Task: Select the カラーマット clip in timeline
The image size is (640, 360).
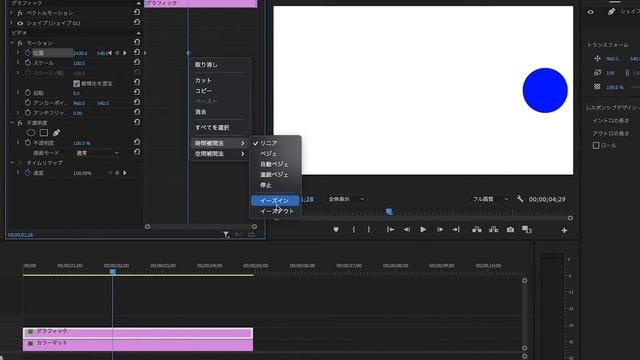Action: (x=138, y=344)
